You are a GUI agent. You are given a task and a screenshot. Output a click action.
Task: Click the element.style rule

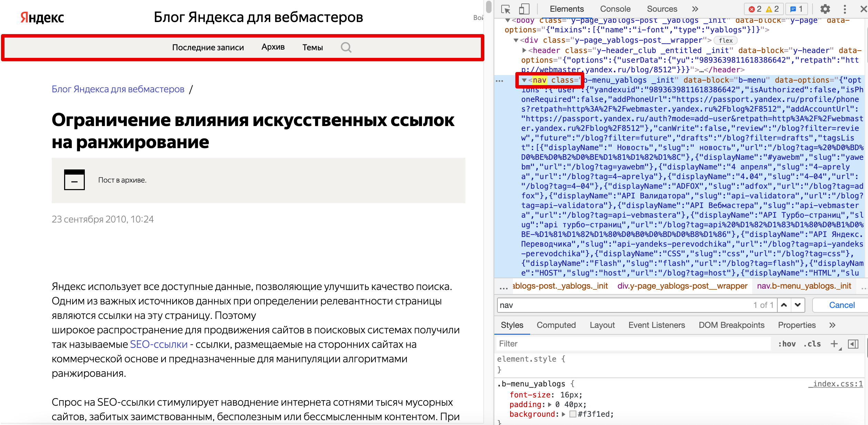pos(526,359)
